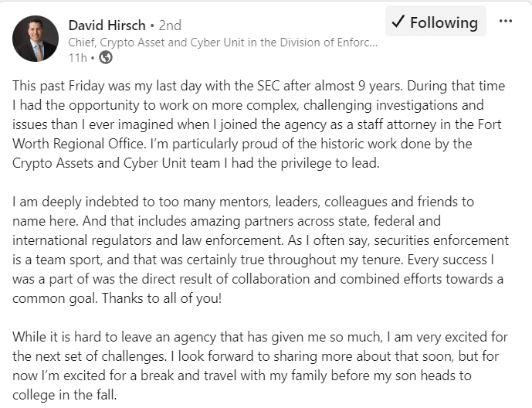Click the checkmark on the Following button
532x408 pixels.
pos(398,22)
